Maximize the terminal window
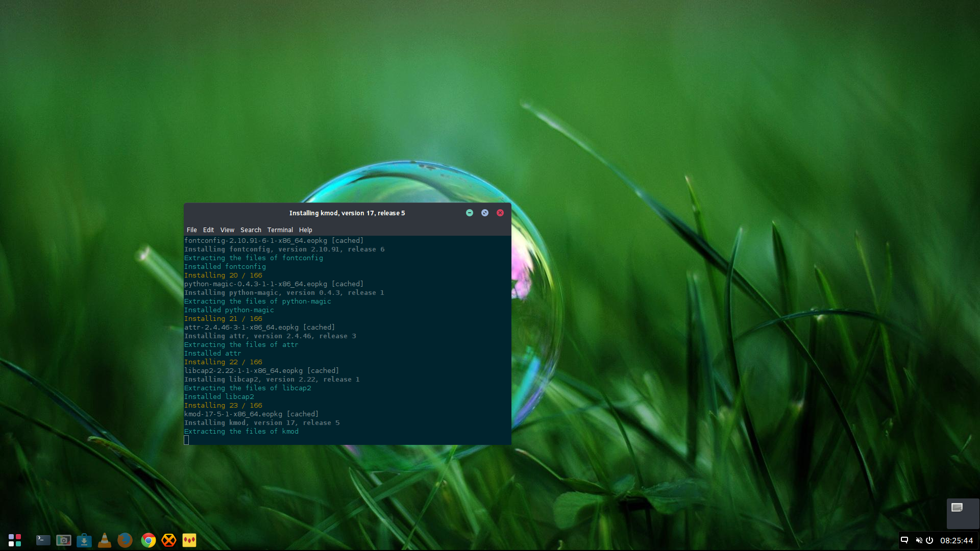Viewport: 980px width, 551px height. point(485,213)
